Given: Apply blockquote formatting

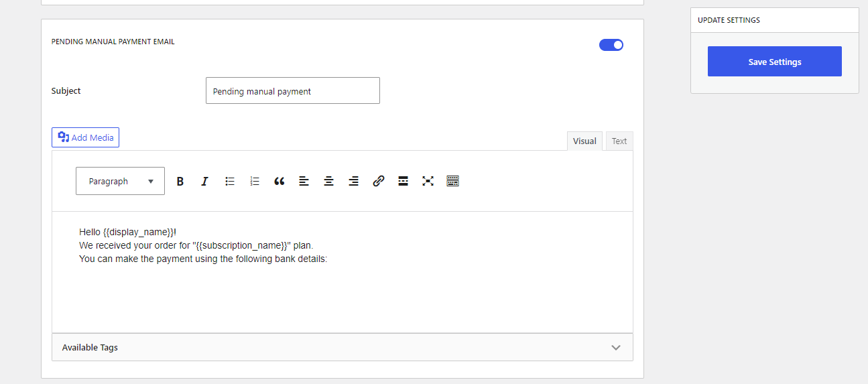Looking at the screenshot, I should (280, 181).
